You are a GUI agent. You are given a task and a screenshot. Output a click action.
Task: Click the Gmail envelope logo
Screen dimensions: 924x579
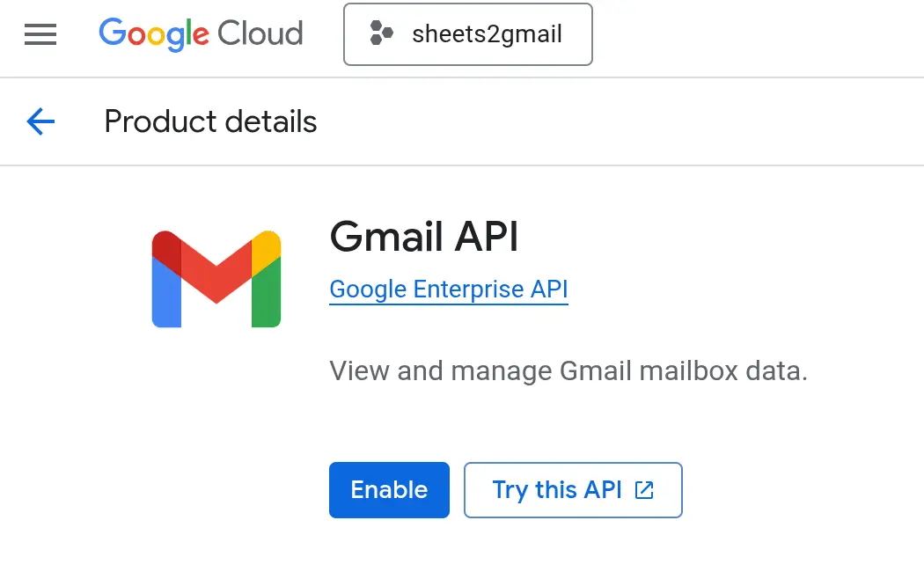click(216, 278)
